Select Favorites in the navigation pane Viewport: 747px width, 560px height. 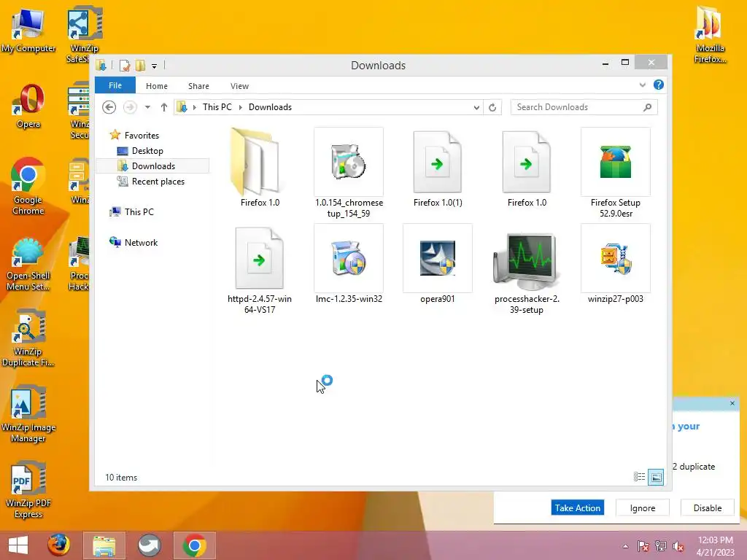[142, 135]
